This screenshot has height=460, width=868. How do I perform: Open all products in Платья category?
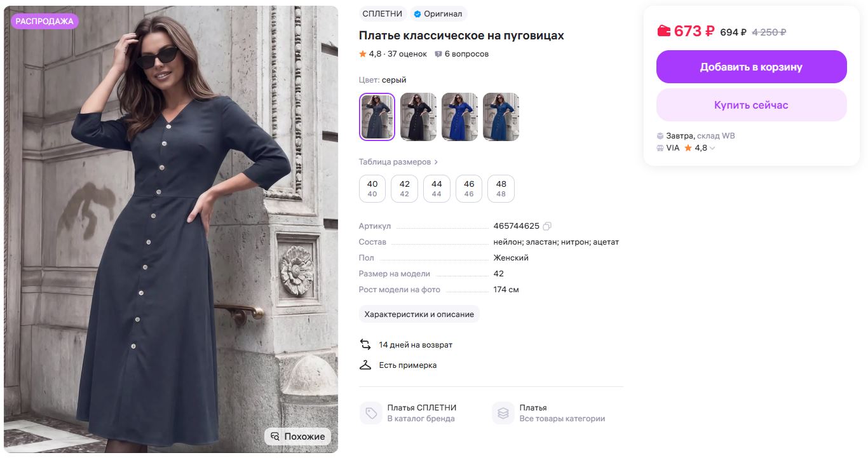562,413
